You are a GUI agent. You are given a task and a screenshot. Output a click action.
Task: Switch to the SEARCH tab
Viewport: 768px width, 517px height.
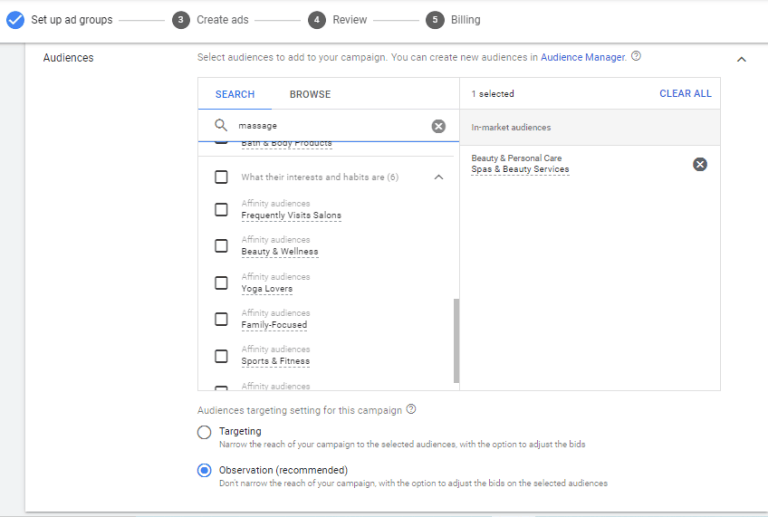(x=235, y=94)
